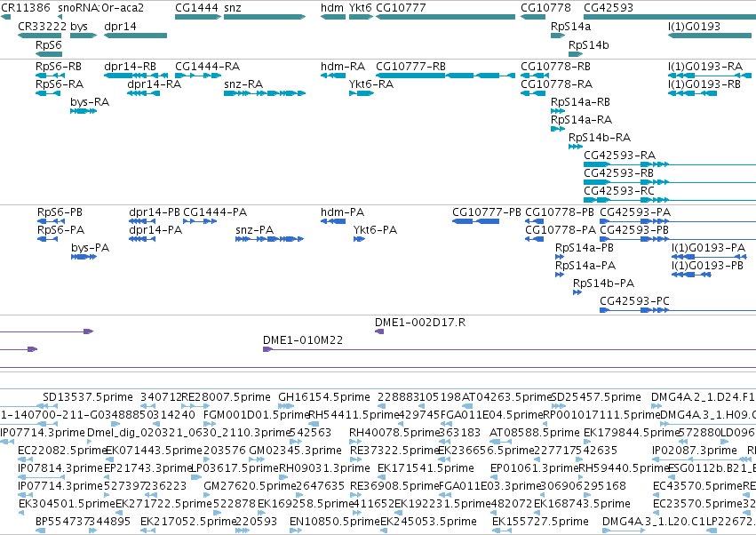Click the hdm gene label
The height and width of the screenshot is (535, 756).
click(x=332, y=8)
